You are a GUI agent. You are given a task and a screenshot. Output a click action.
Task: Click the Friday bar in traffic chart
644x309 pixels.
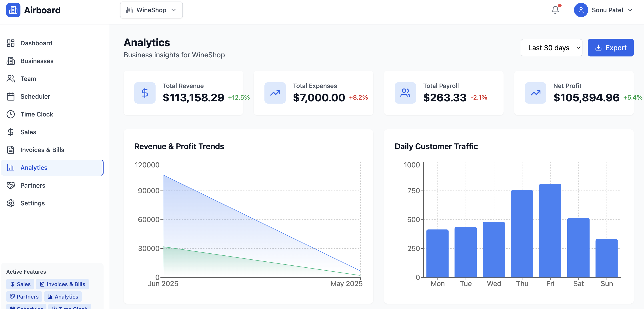550,230
